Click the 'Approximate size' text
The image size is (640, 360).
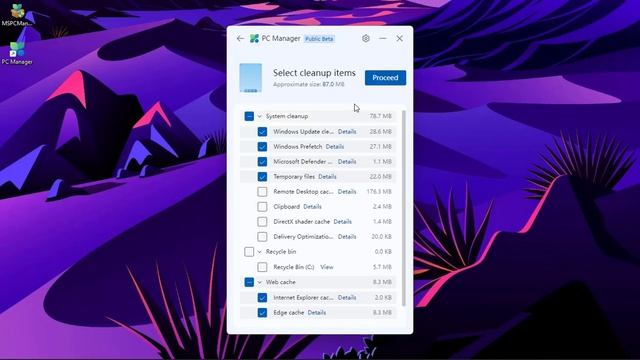(x=309, y=84)
